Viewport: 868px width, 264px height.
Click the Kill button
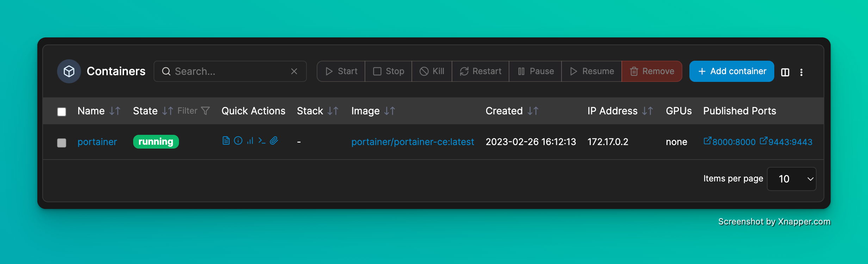(432, 71)
